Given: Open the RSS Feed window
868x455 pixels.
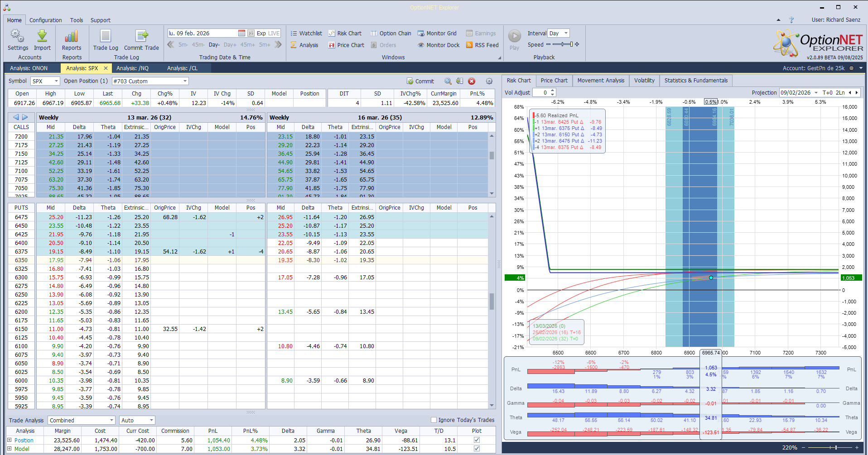Looking at the screenshot, I should click(x=482, y=45).
